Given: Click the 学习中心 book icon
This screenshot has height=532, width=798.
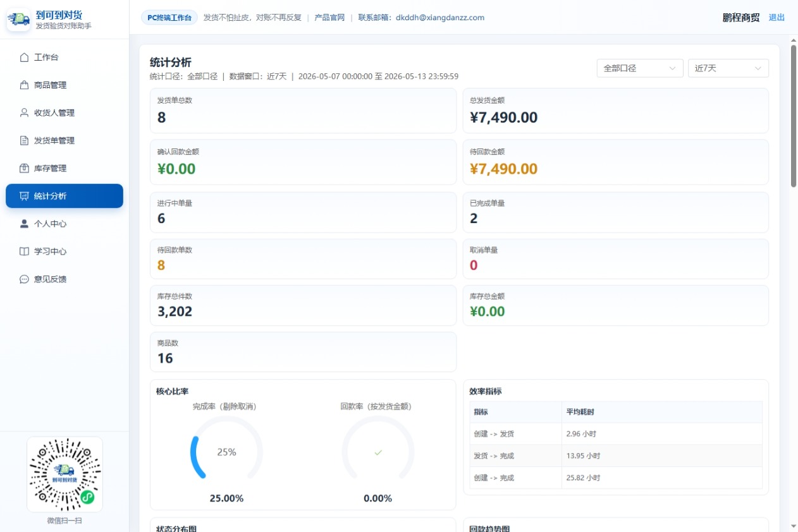Looking at the screenshot, I should tap(24, 251).
